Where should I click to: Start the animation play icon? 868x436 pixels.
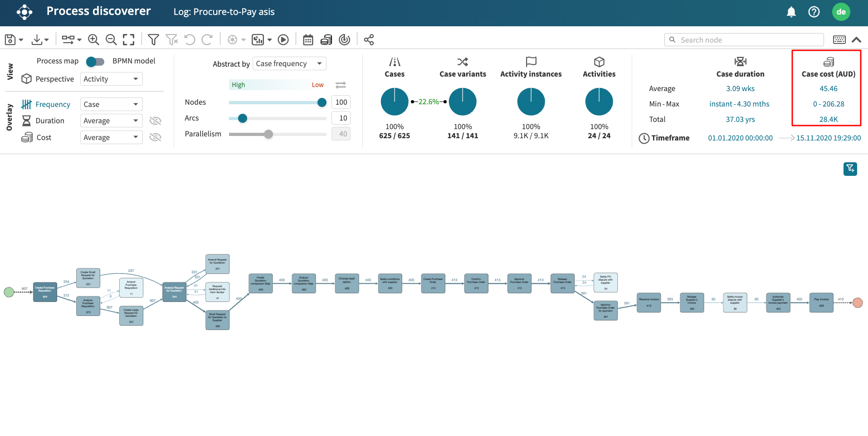(283, 40)
